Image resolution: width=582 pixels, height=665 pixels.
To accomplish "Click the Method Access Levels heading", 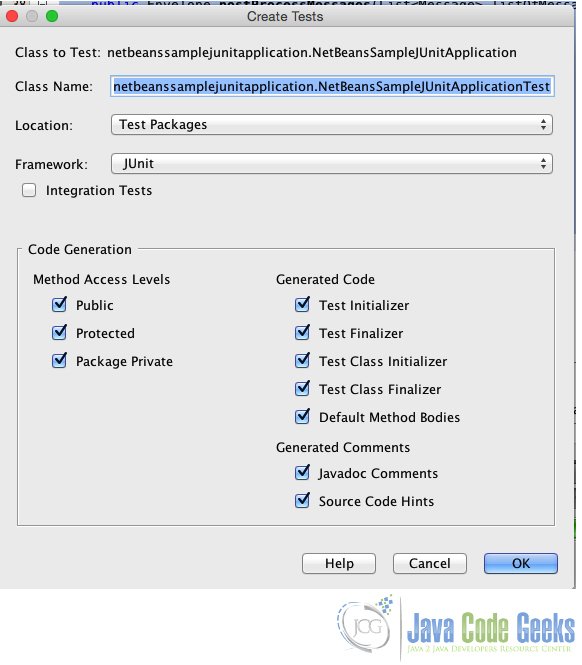I will coord(102,279).
